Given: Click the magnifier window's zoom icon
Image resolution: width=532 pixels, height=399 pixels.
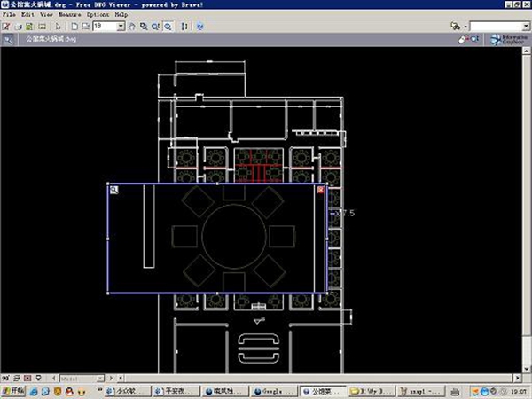Looking at the screenshot, I should coord(114,190).
